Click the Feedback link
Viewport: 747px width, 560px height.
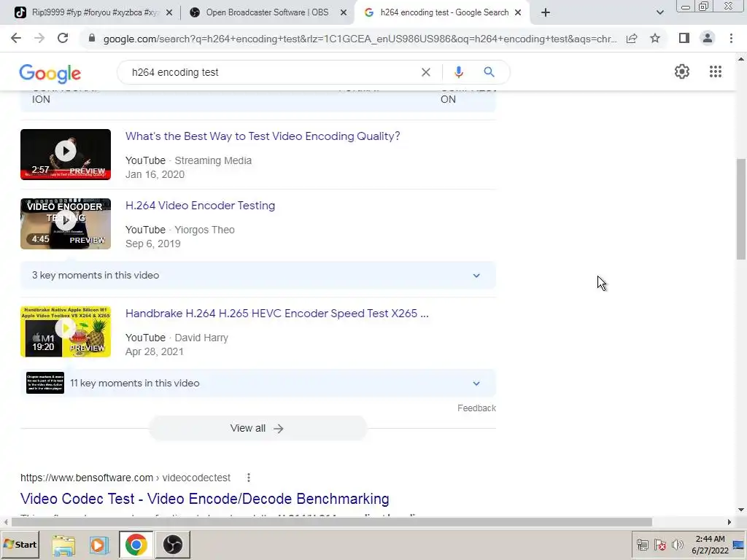[476, 408]
